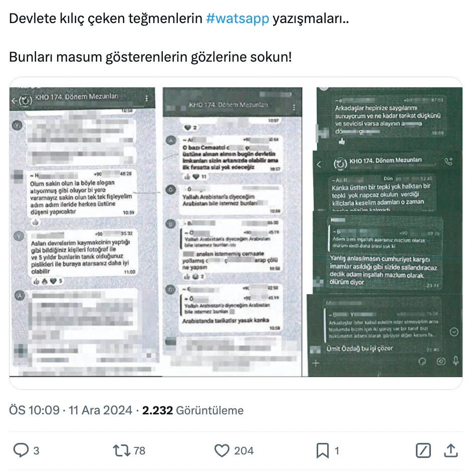Tap the microphone icon in dark chat
This screenshot has width=475, height=476.
tap(455, 361)
